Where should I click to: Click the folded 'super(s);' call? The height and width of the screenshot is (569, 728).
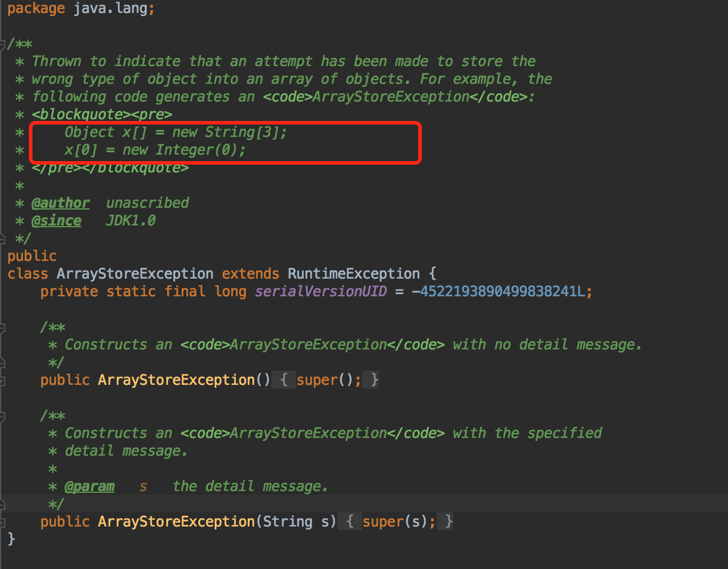[399, 521]
